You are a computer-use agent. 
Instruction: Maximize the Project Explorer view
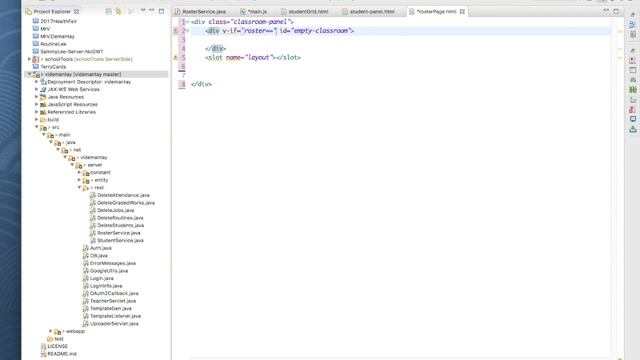(162, 11)
